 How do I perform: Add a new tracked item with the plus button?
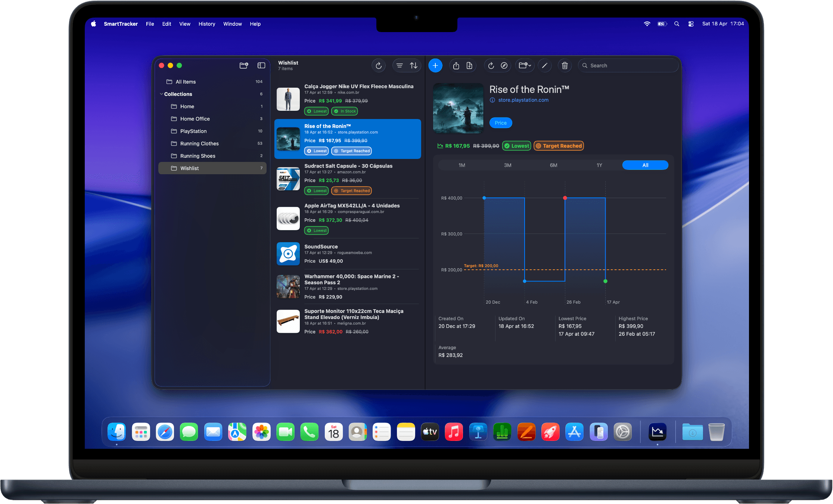click(x=435, y=66)
